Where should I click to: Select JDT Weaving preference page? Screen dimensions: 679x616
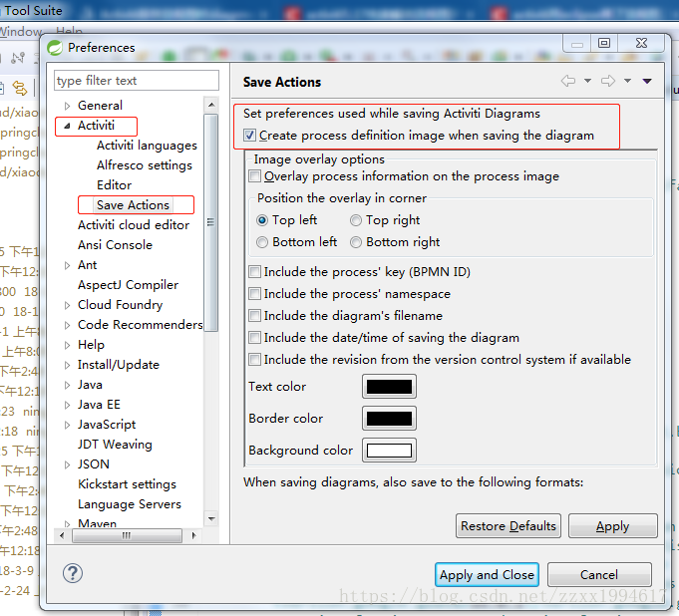[115, 445]
